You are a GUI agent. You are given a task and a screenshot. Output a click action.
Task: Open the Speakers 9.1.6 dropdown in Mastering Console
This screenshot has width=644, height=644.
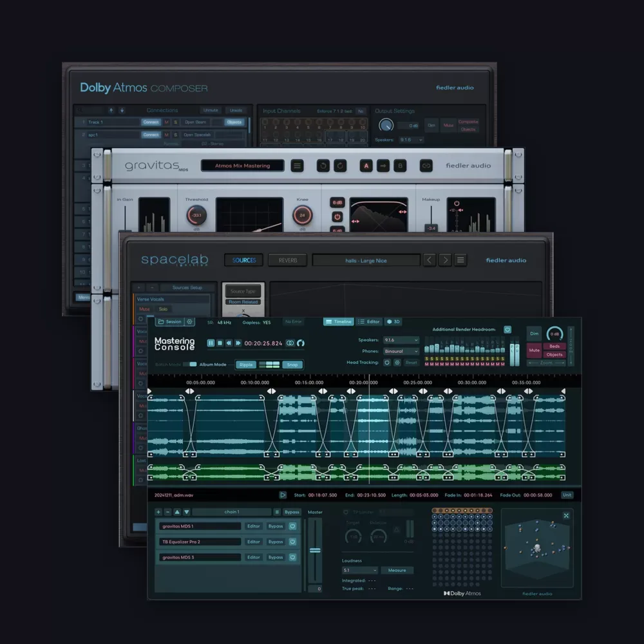(401, 340)
